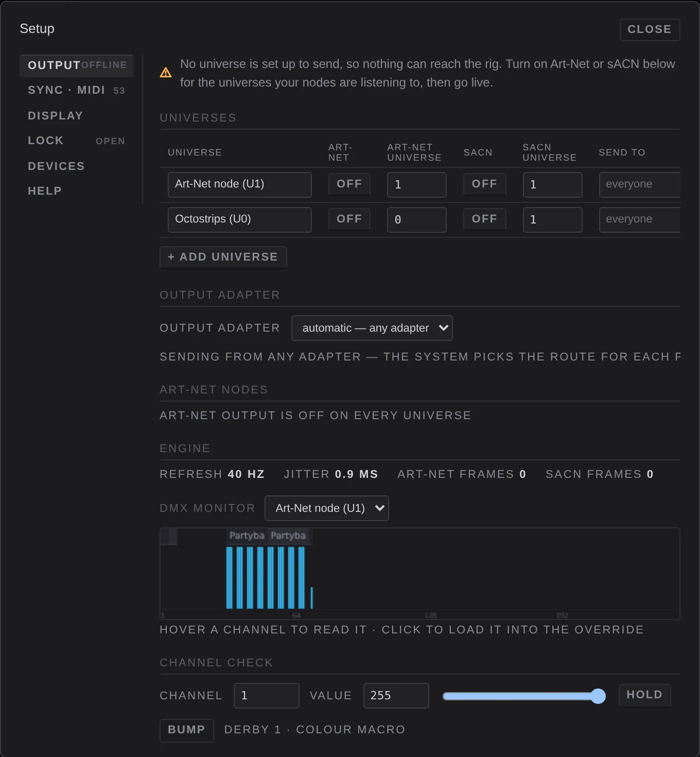Edit sACN universe for Art-Net node (U1)
The image size is (700, 757).
pyautogui.click(x=553, y=184)
